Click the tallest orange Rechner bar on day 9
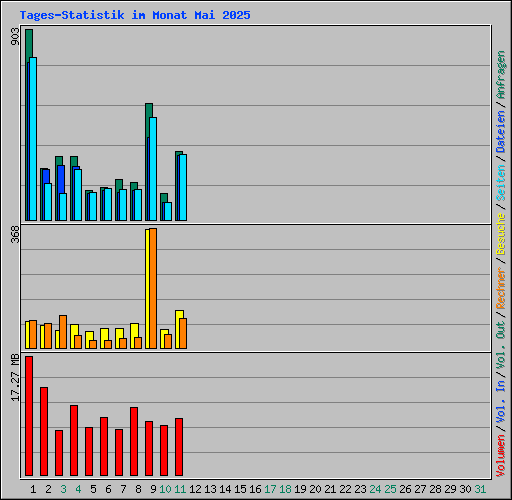This screenshot has width=512, height=500. coord(153,288)
